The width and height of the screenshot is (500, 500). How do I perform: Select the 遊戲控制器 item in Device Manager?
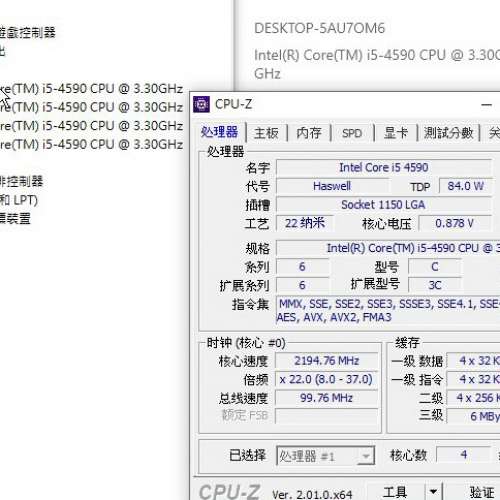click(28, 32)
